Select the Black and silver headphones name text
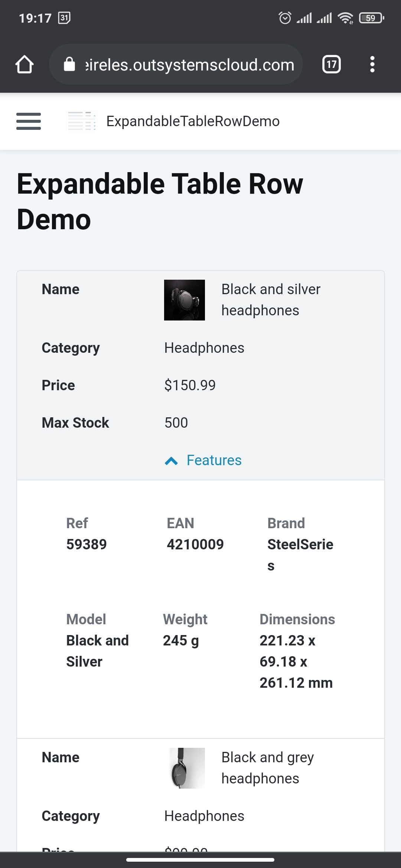Image resolution: width=401 pixels, height=868 pixels. (x=271, y=300)
